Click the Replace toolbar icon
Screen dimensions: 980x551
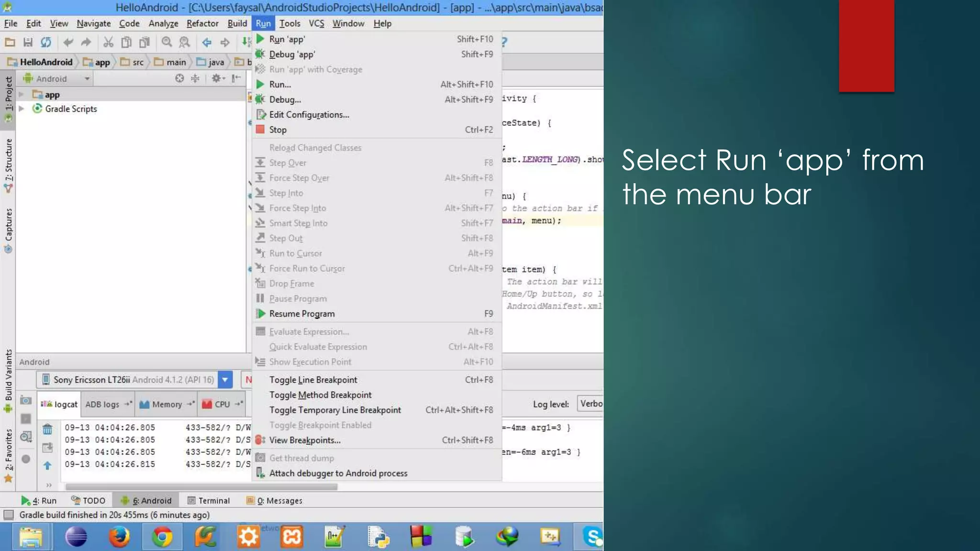coord(184,42)
